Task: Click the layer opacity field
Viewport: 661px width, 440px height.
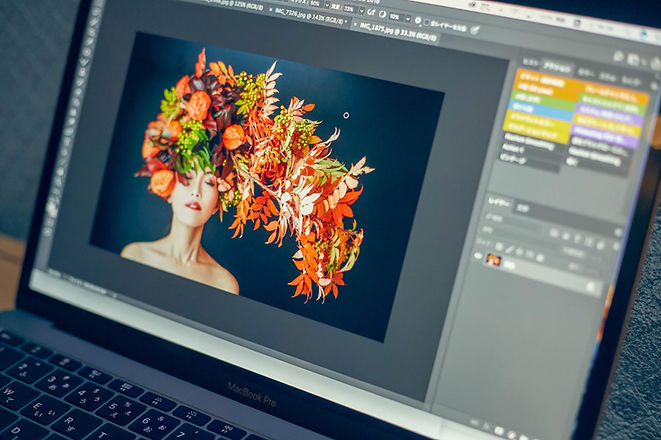Action: [x=597, y=256]
